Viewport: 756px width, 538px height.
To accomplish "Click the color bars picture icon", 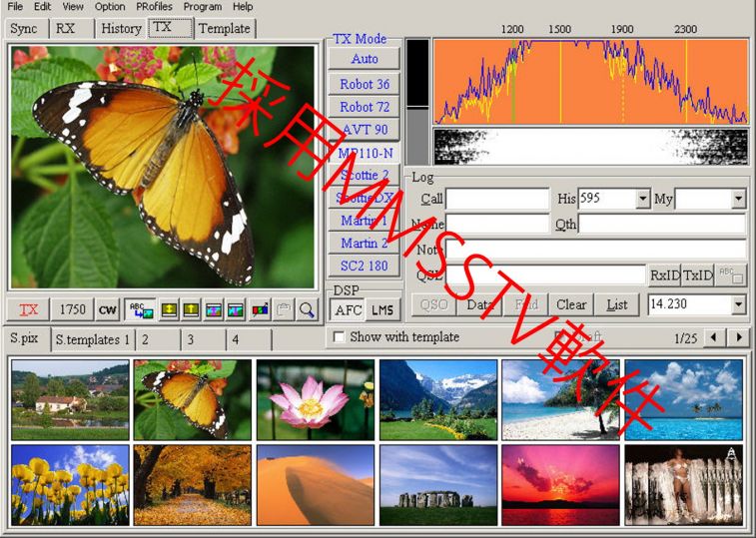I will 260,310.
